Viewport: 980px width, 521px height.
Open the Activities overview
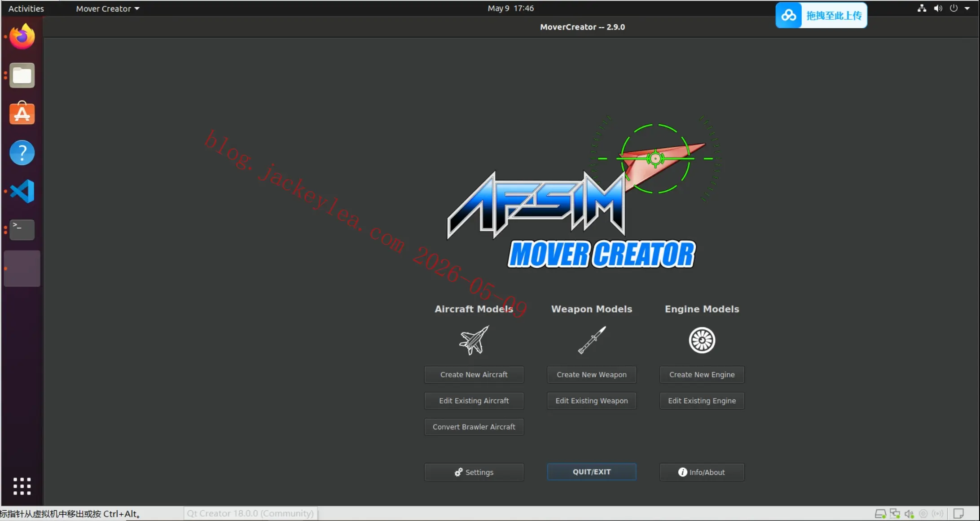point(26,9)
